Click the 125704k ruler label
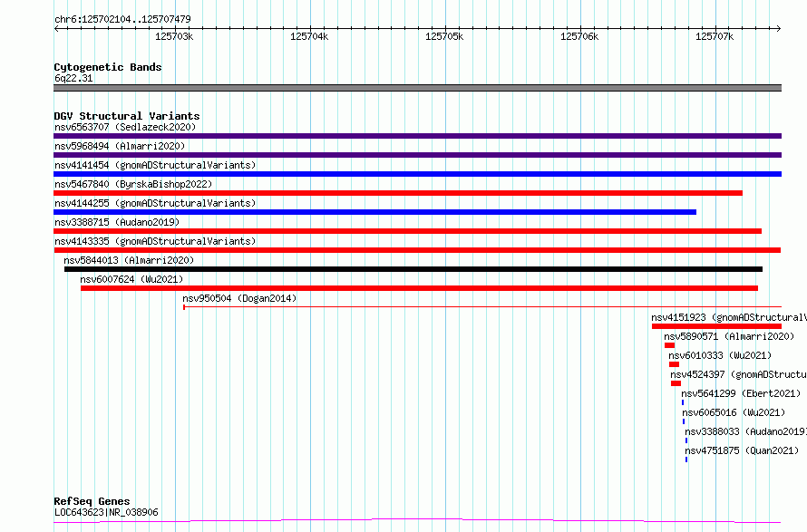The height and width of the screenshot is (532, 807). (x=309, y=36)
